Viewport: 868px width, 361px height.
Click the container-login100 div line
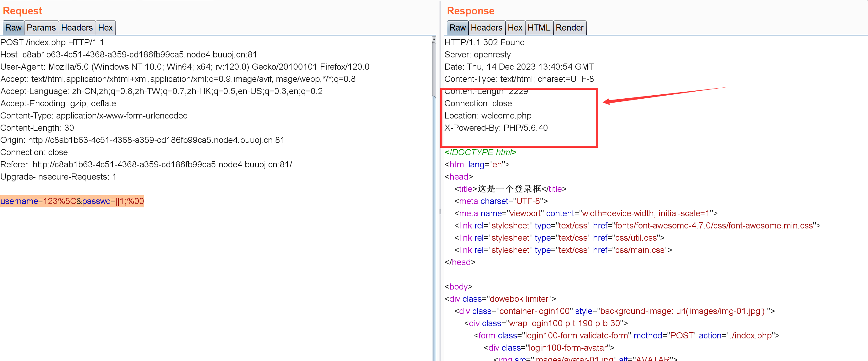click(x=615, y=311)
